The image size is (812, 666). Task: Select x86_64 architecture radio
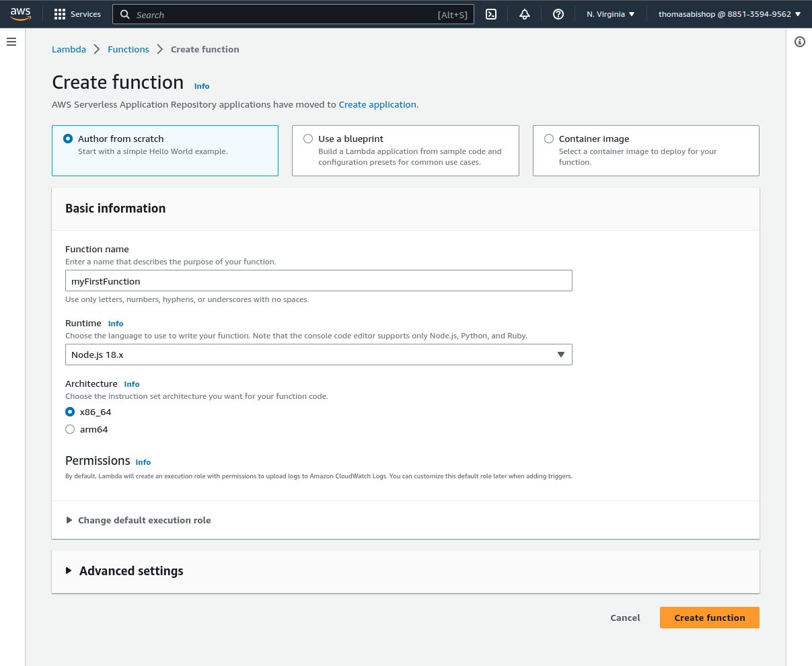click(x=70, y=412)
